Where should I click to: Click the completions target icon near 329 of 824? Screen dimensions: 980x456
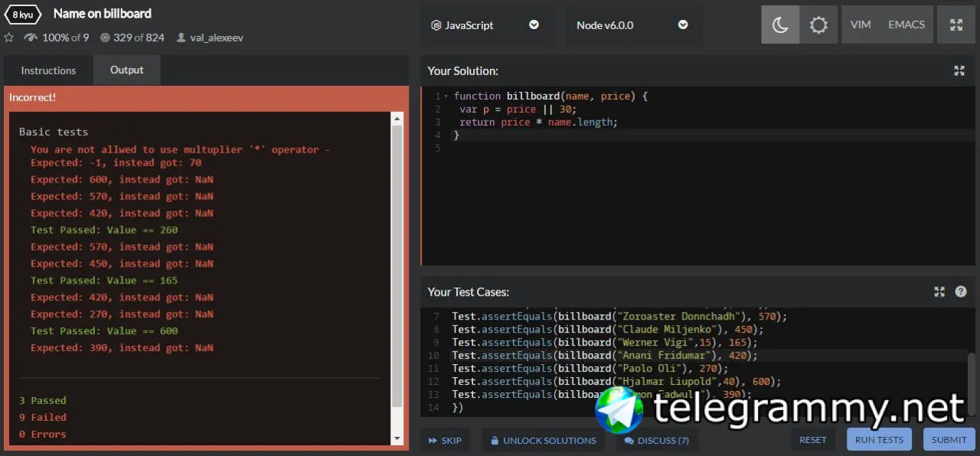[105, 37]
